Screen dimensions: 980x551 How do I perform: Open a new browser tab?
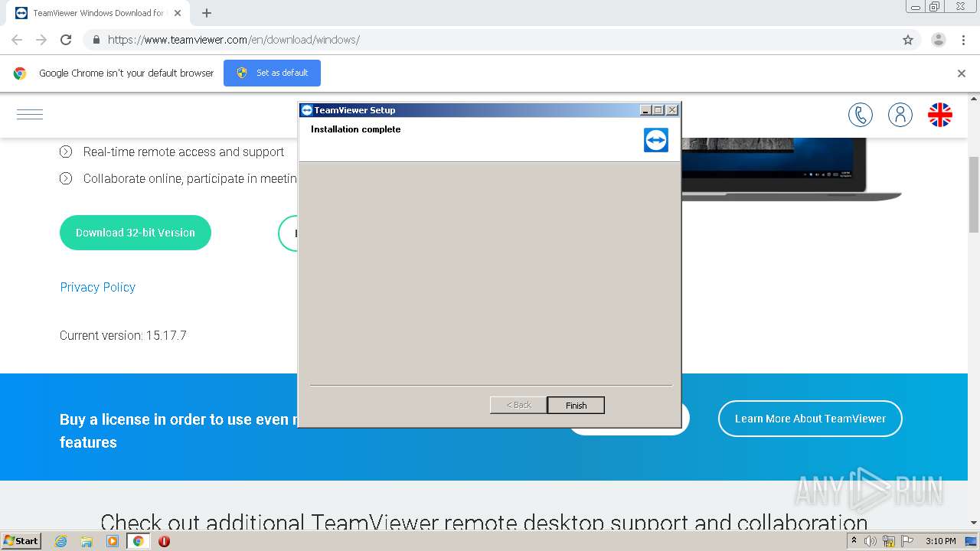pos(207,13)
